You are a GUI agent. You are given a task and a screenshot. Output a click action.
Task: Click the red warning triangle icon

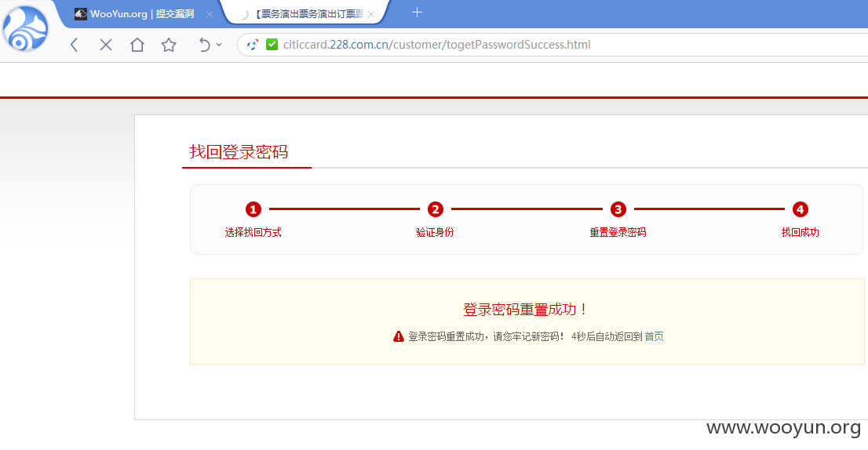398,336
